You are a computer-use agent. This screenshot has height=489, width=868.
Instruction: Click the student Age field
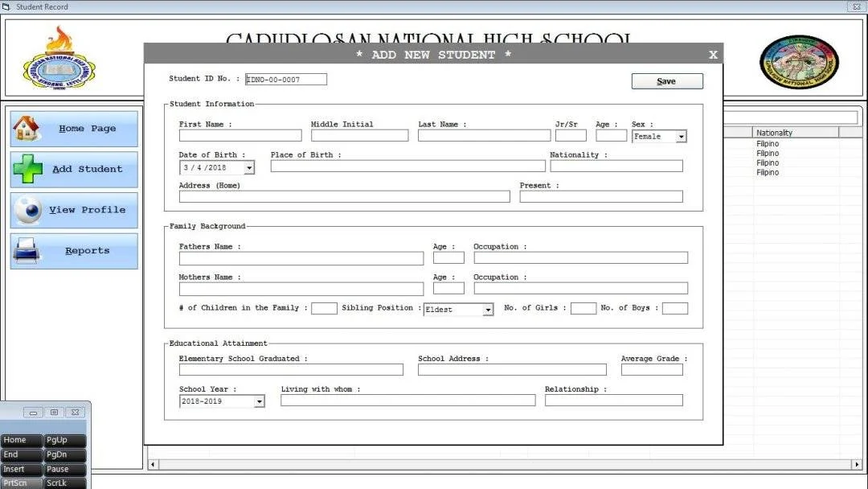(x=611, y=135)
